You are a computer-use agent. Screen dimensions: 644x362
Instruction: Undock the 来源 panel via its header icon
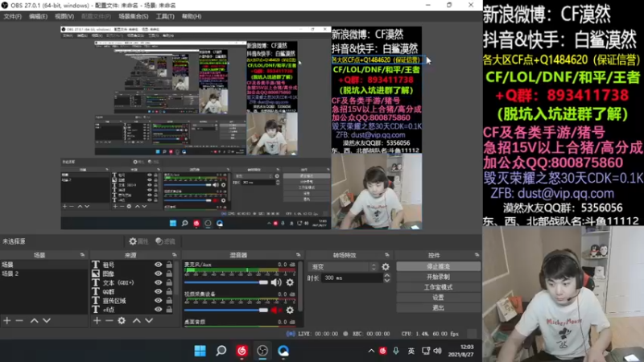pos(174,255)
